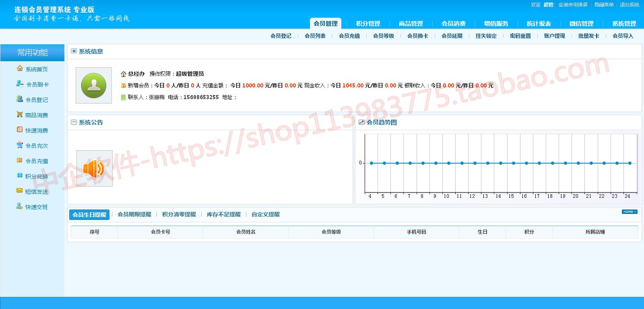
Task: Switch to the 会员管理 main tab
Action: (326, 23)
